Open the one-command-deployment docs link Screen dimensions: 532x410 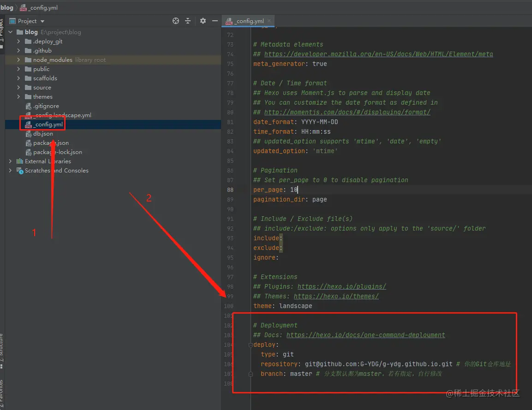pos(366,335)
